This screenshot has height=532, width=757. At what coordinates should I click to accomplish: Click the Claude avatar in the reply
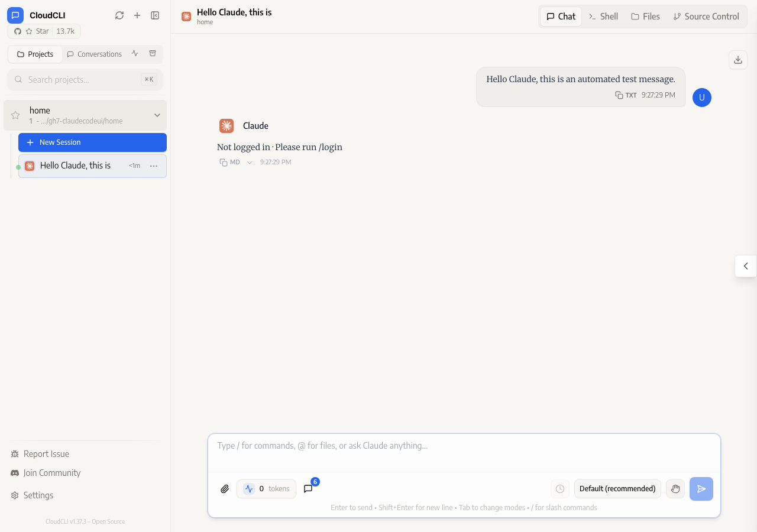point(227,126)
